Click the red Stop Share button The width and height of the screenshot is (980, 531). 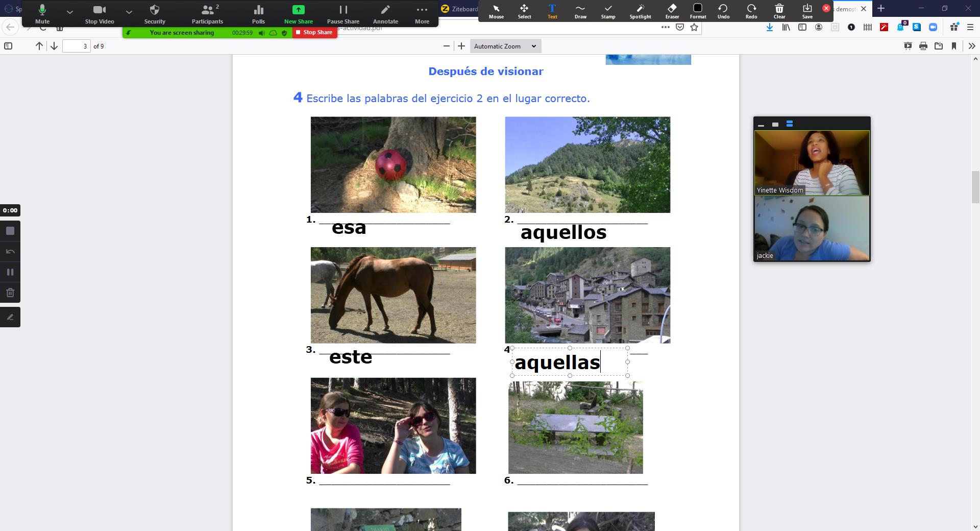point(314,32)
